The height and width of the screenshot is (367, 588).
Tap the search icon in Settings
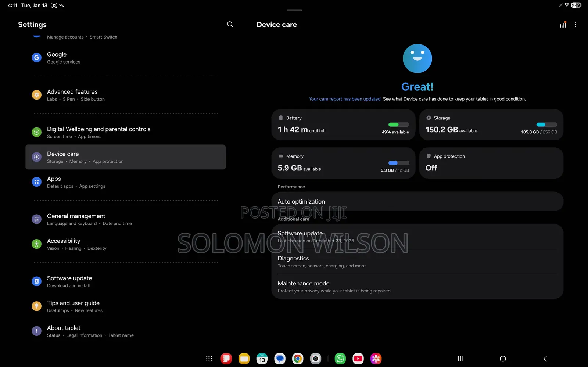pyautogui.click(x=230, y=25)
